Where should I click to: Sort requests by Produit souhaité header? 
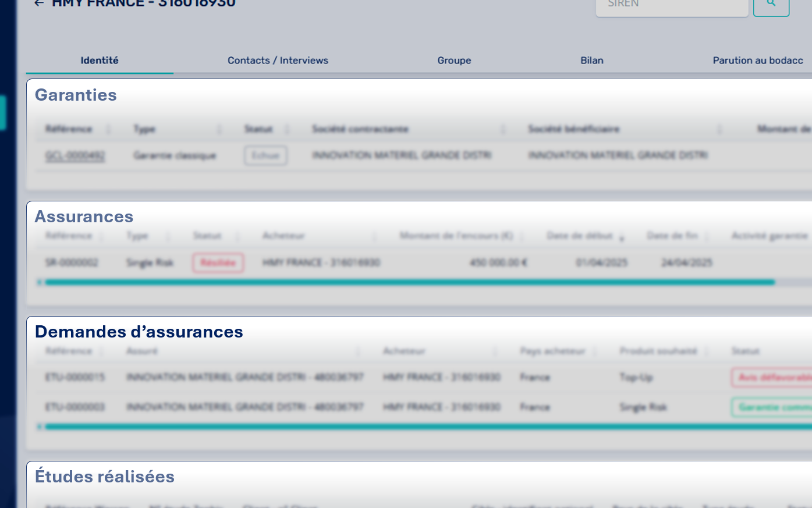[658, 351]
